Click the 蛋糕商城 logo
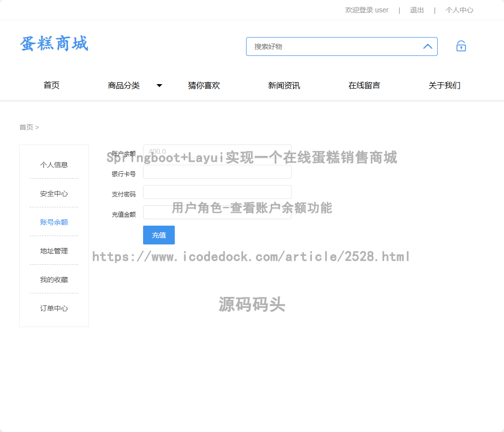The image size is (504, 432). pos(54,44)
